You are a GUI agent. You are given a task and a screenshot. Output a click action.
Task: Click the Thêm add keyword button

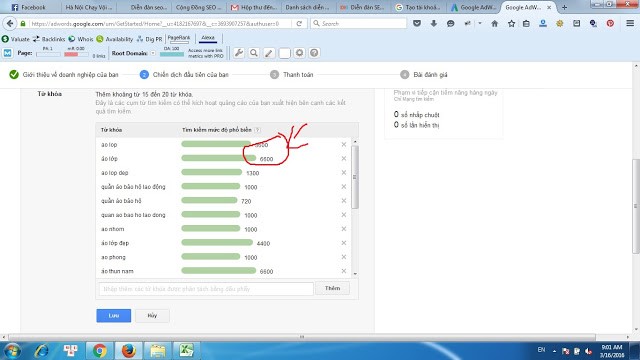pyautogui.click(x=332, y=289)
